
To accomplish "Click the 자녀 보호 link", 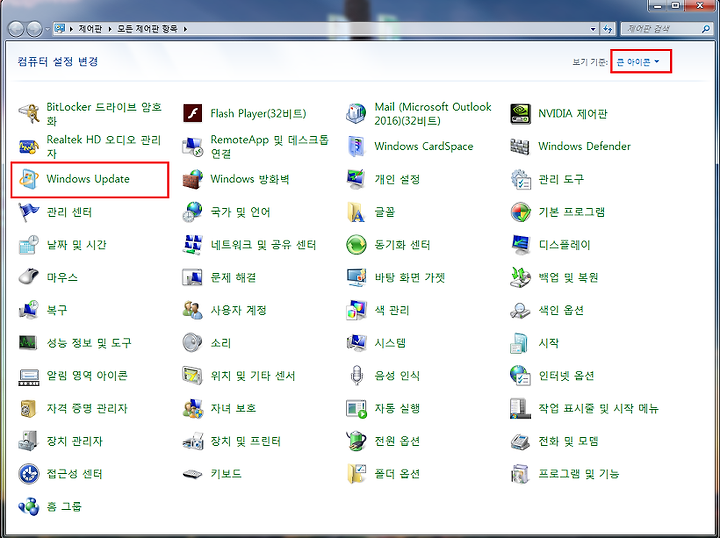I will 233,408.
